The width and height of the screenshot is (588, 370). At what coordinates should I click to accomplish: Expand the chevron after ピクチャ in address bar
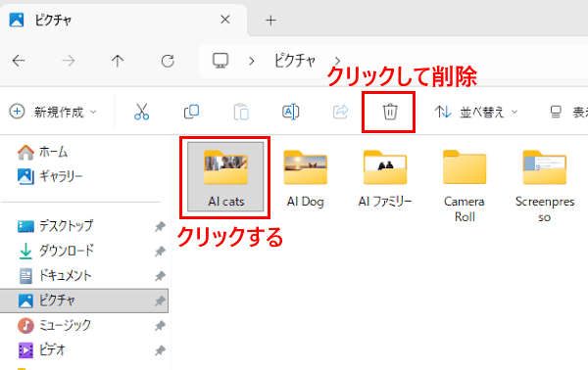(337, 61)
